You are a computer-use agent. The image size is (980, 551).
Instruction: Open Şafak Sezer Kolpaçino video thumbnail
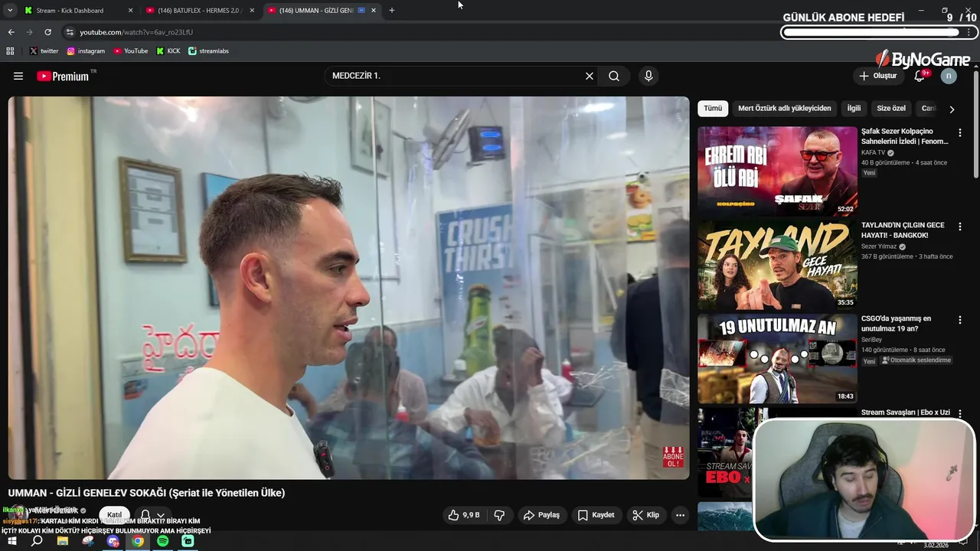pos(777,171)
